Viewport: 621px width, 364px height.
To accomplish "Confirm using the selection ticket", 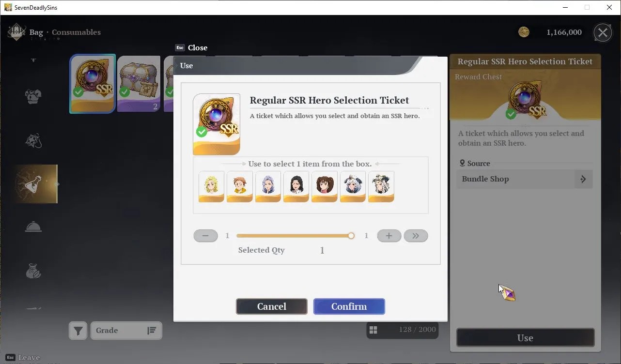I will 349,306.
